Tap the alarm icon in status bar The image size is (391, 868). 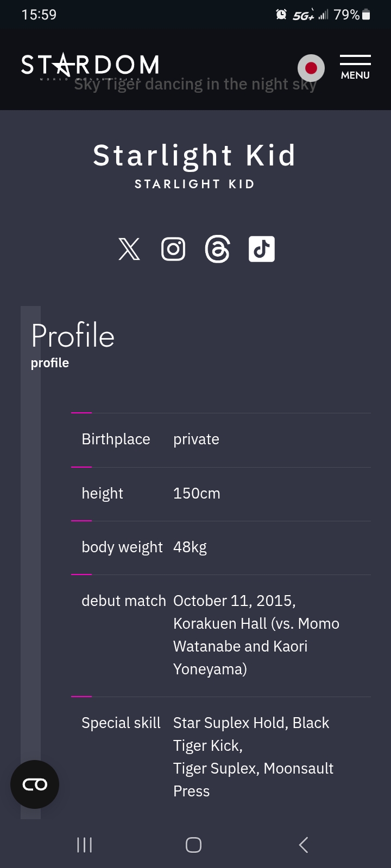coord(281,15)
